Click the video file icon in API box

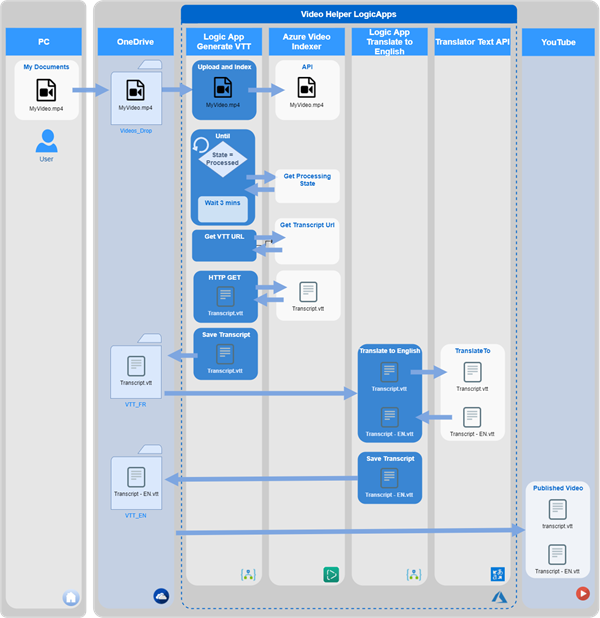307,87
